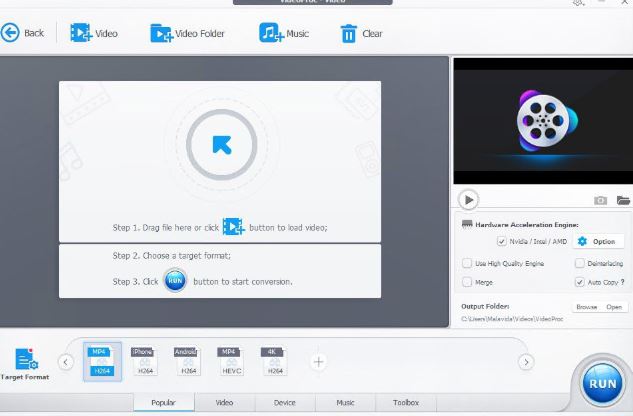Image resolution: width=633 pixels, height=416 pixels.
Task: Click the small RUN icon in Step 3
Action: coord(175,280)
